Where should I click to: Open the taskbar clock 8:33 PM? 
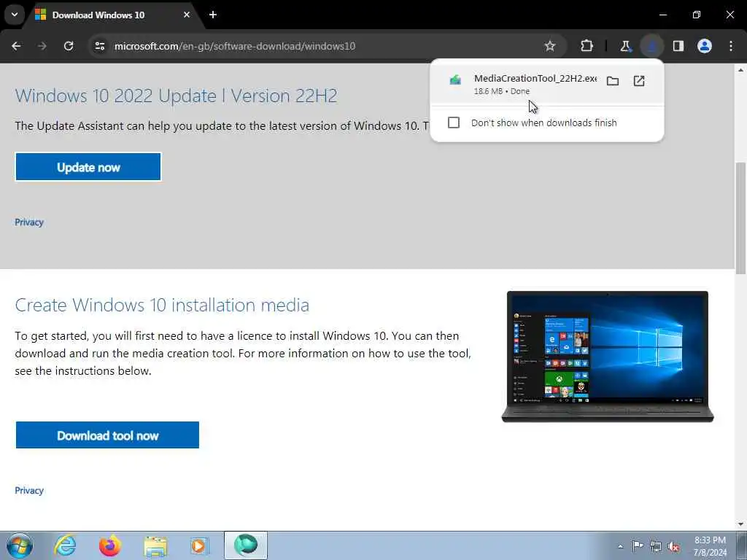(710, 546)
